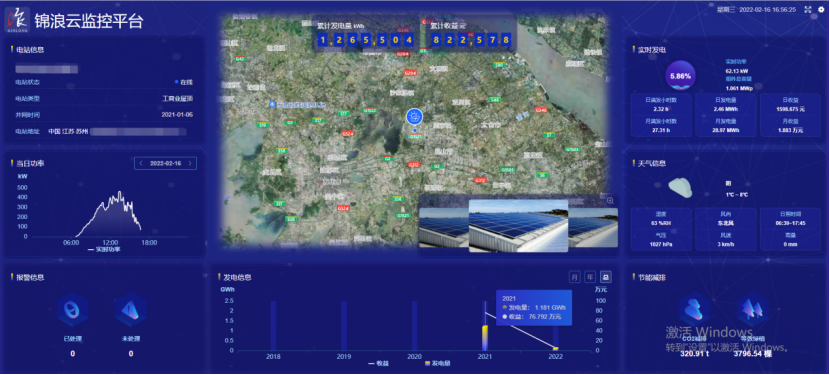
Task: Toggle fullscreen mode icon in header
Action: 808,10
